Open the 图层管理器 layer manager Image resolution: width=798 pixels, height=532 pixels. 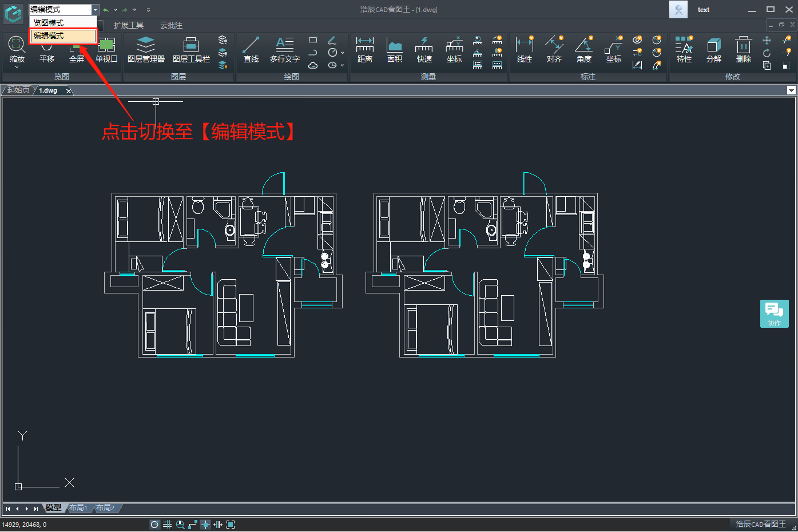146,50
